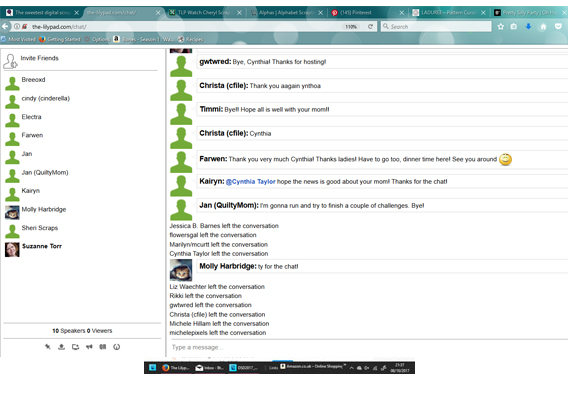This screenshot has width=568, height=393.
Task: Close the Pinterest tab
Action: click(401, 13)
